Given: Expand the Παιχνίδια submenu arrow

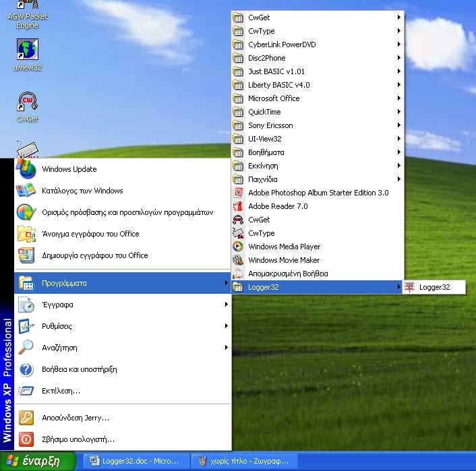Looking at the screenshot, I should (399, 179).
